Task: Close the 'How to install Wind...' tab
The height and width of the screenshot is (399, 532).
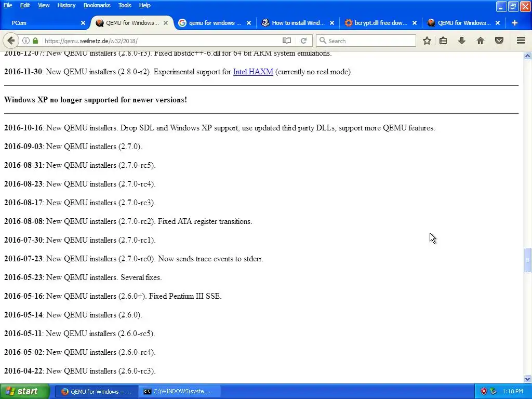Action: 332,23
